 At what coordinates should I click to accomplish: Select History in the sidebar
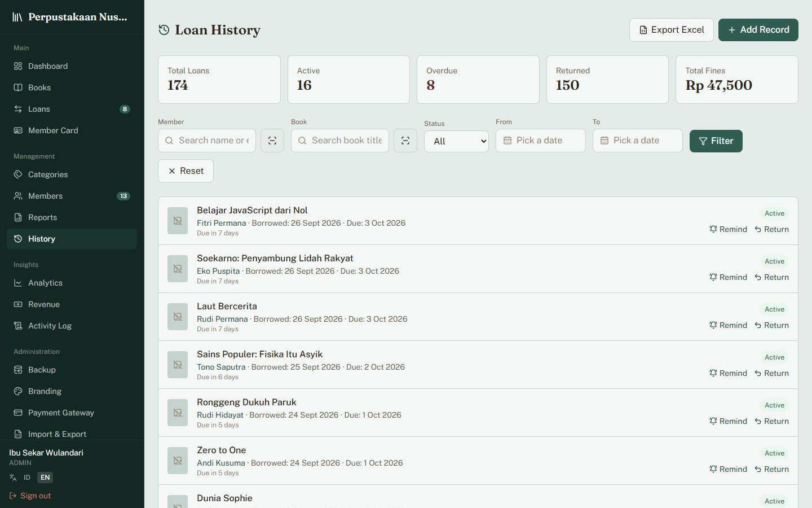(72, 239)
